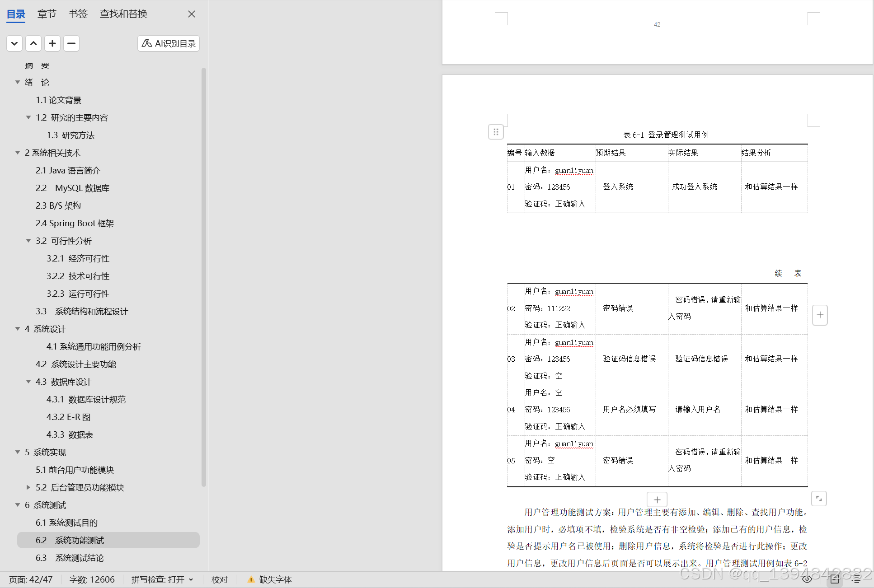Collapse the 4.3 数据库设计 outline item
This screenshot has height=588, width=874.
(28, 382)
